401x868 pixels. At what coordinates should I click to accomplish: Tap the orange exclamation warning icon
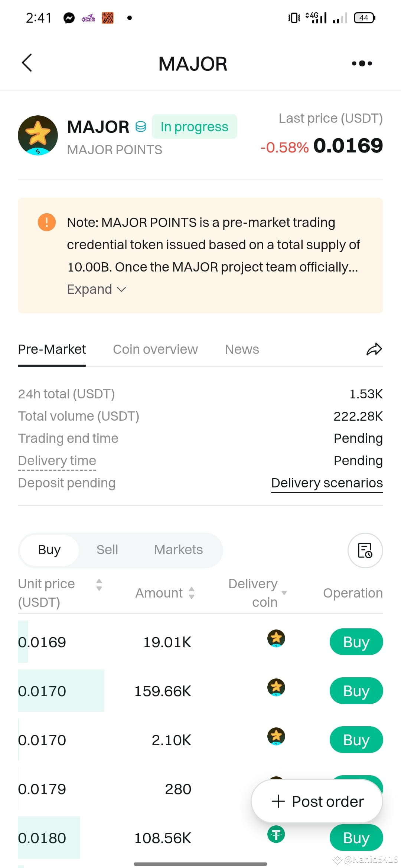point(47,222)
